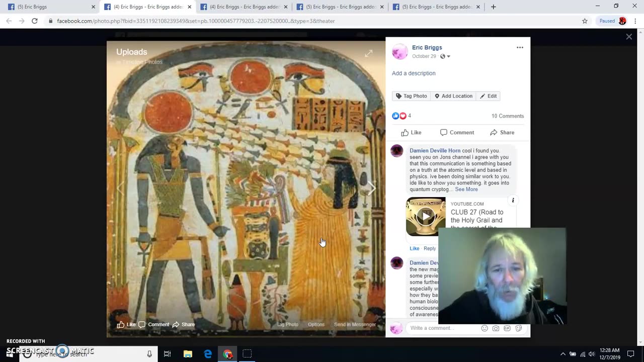This screenshot has height=362, width=644.
Task: Open Task View in the taskbar
Action: (168, 354)
